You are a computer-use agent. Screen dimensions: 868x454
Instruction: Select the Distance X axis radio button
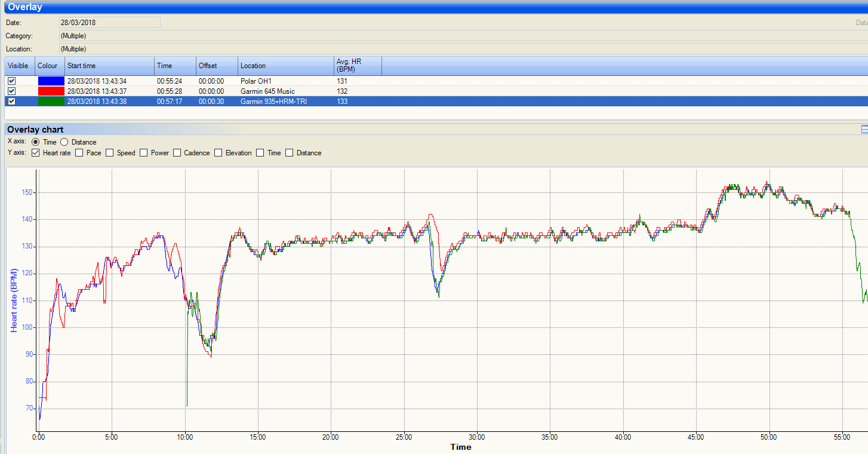click(x=64, y=142)
